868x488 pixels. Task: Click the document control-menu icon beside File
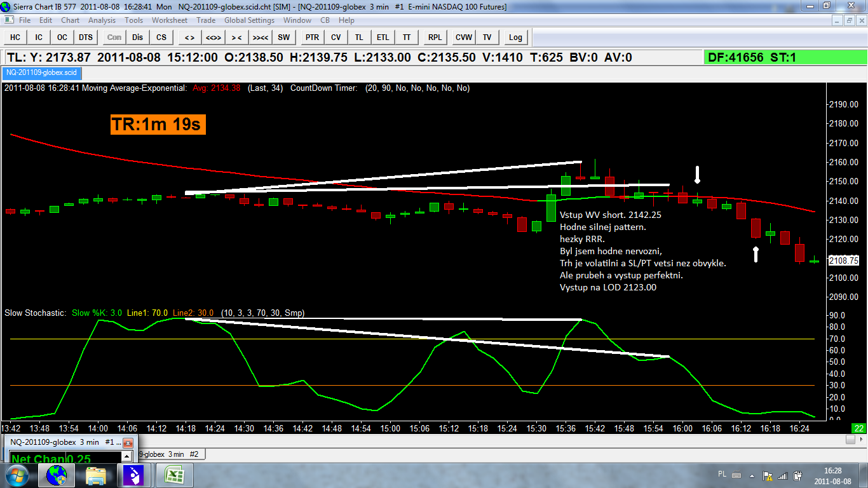[9, 20]
